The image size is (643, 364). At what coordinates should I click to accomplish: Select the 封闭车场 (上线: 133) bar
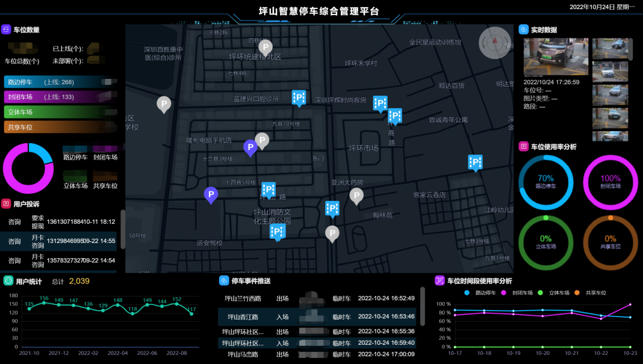click(x=60, y=97)
